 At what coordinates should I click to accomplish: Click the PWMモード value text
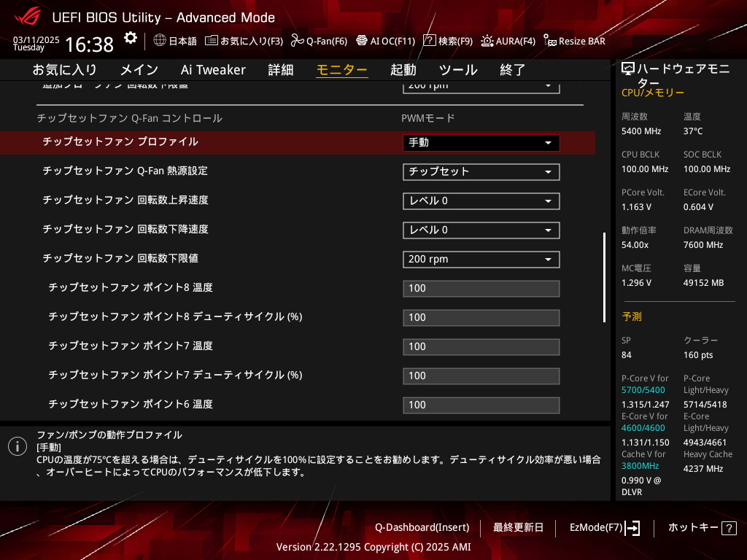tap(427, 118)
